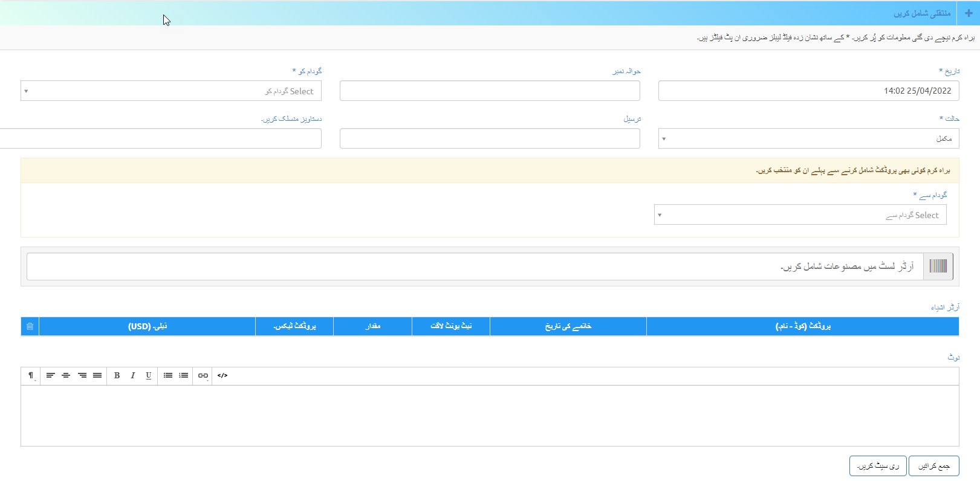Justify the note text

click(x=97, y=376)
